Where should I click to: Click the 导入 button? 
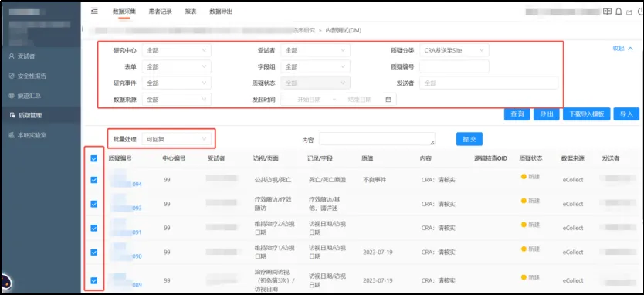pyautogui.click(x=626, y=114)
